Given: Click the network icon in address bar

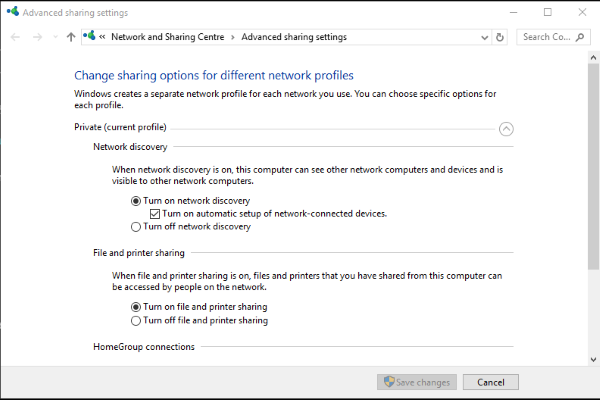Looking at the screenshot, I should point(89,36).
